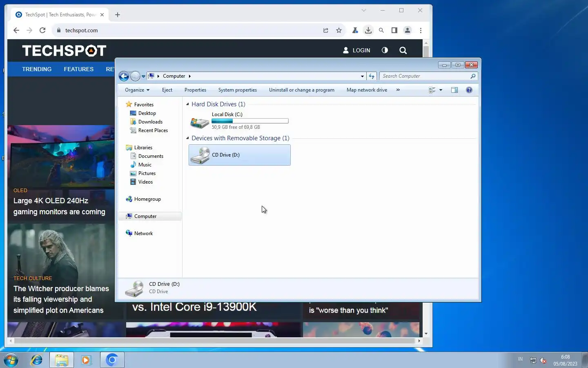Click the techspot.com address bar

click(x=188, y=30)
